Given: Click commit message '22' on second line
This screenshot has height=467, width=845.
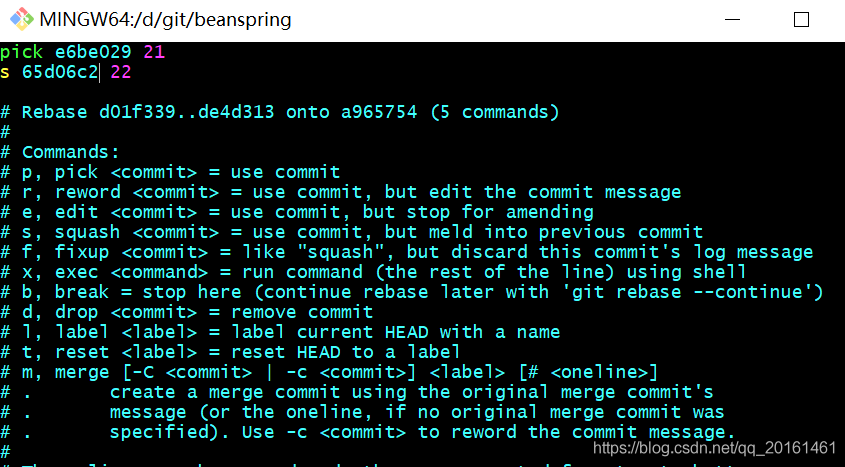Looking at the screenshot, I should tap(121, 72).
